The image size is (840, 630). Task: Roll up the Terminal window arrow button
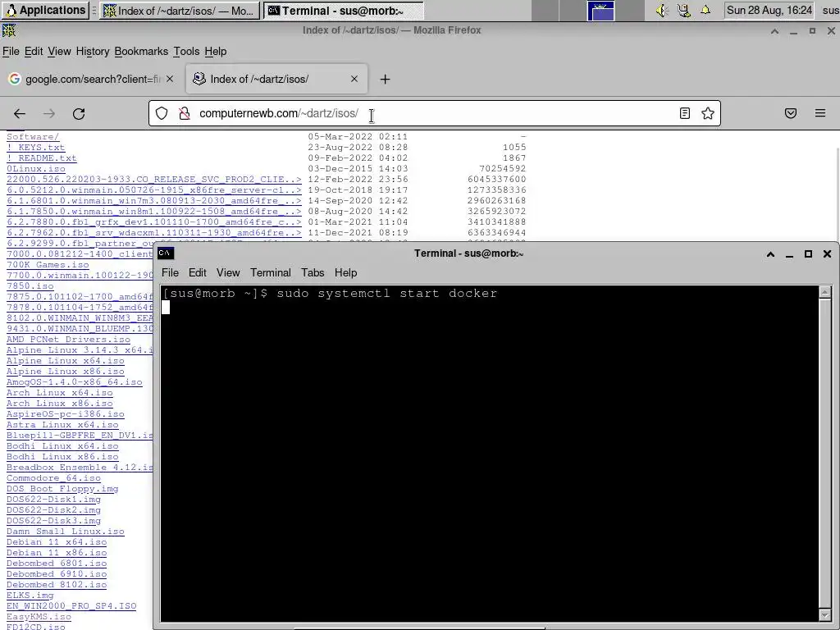(770, 254)
